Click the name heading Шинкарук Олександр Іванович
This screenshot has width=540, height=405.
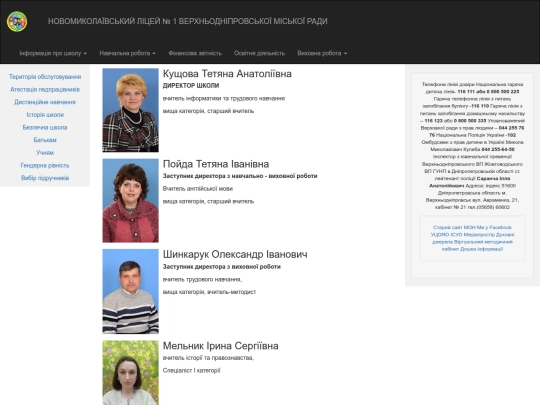point(235,255)
